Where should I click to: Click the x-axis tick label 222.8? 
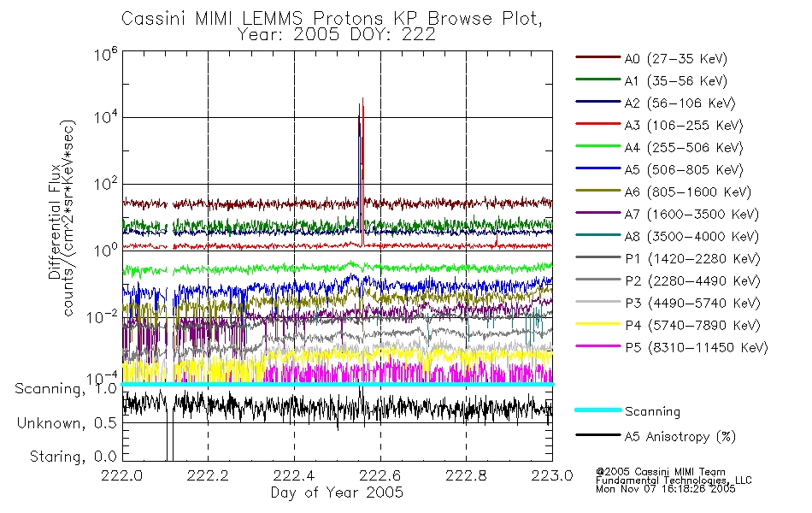coord(466,475)
